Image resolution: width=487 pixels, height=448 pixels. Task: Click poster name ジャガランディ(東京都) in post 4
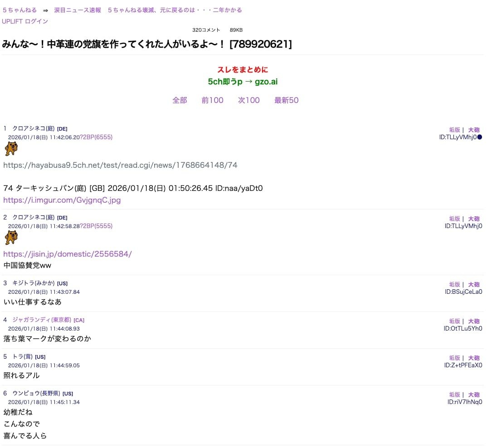42,320
